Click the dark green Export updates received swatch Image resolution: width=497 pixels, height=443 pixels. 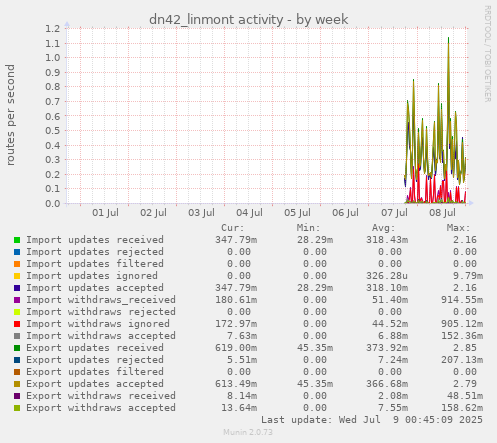[x=17, y=348]
